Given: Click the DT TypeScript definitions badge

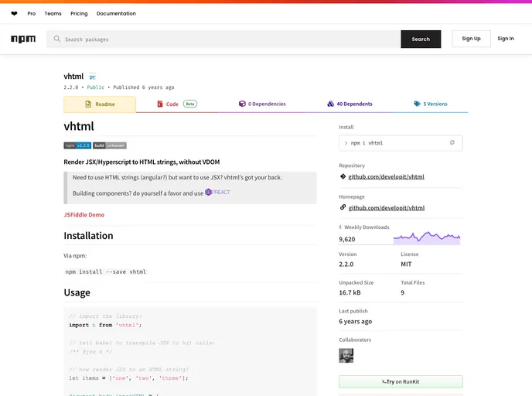Looking at the screenshot, I should [92, 77].
